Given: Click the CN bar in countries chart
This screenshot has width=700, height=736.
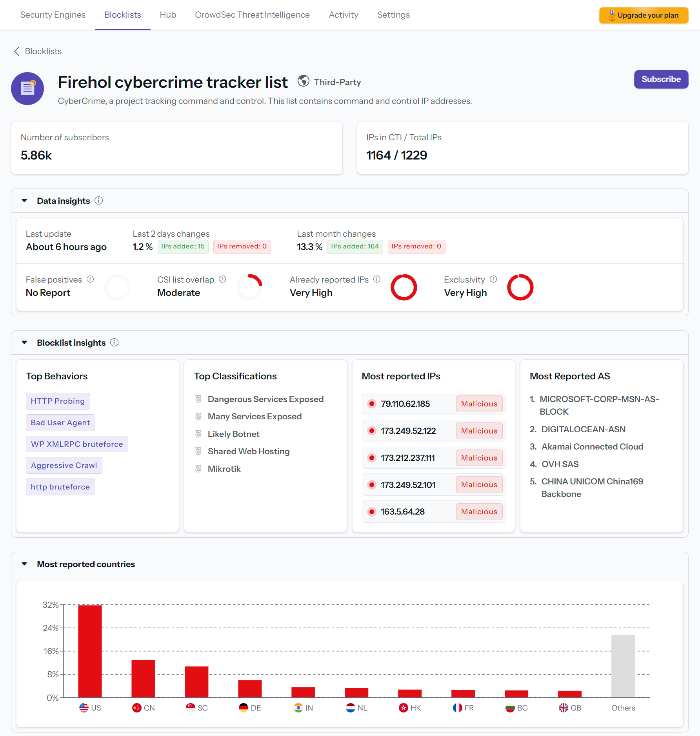Looking at the screenshot, I should tap(143, 679).
